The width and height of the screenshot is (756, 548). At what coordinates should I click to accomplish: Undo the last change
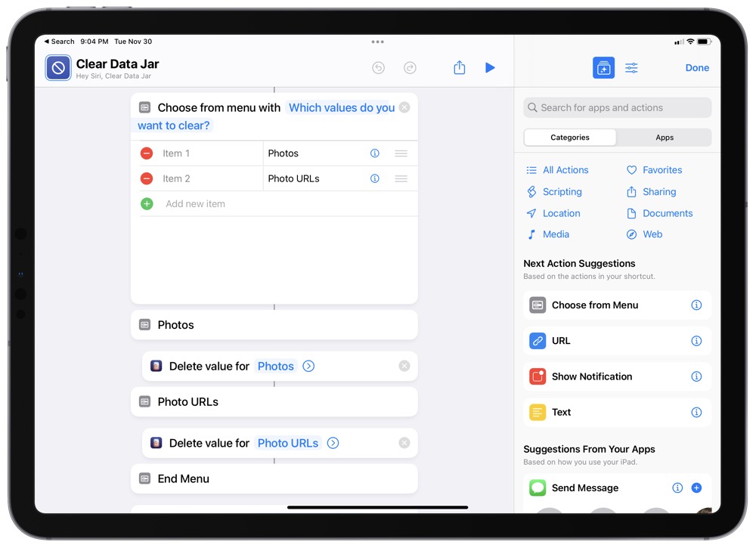click(377, 67)
